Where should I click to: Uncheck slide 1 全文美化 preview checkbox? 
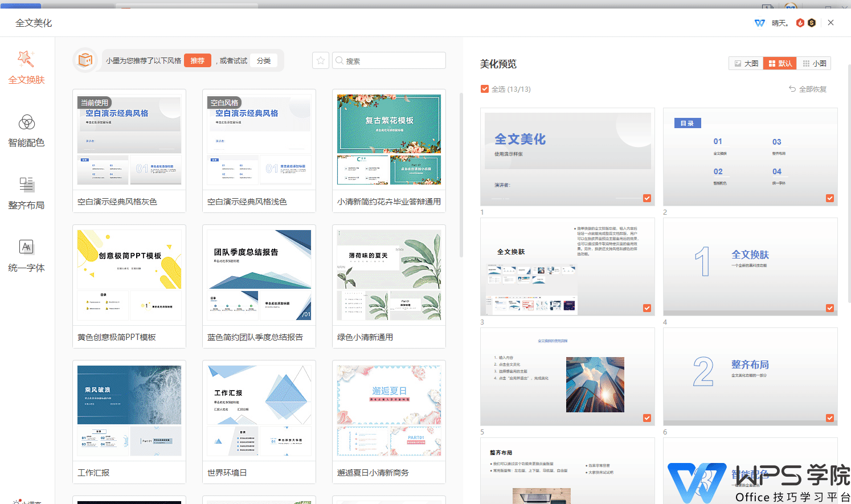647,198
